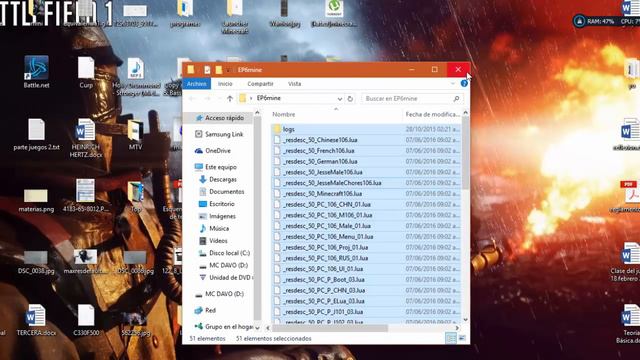
Task: Select materias.png desktop image
Action: click(36, 201)
